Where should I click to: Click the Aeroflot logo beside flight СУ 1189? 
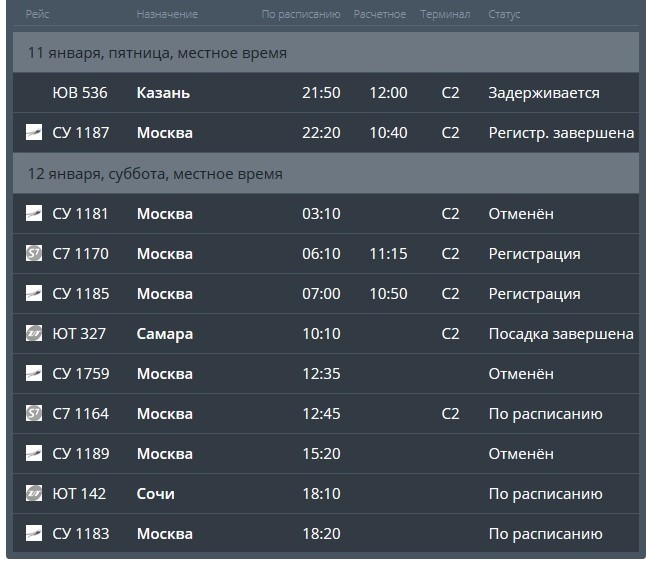pyautogui.click(x=34, y=454)
